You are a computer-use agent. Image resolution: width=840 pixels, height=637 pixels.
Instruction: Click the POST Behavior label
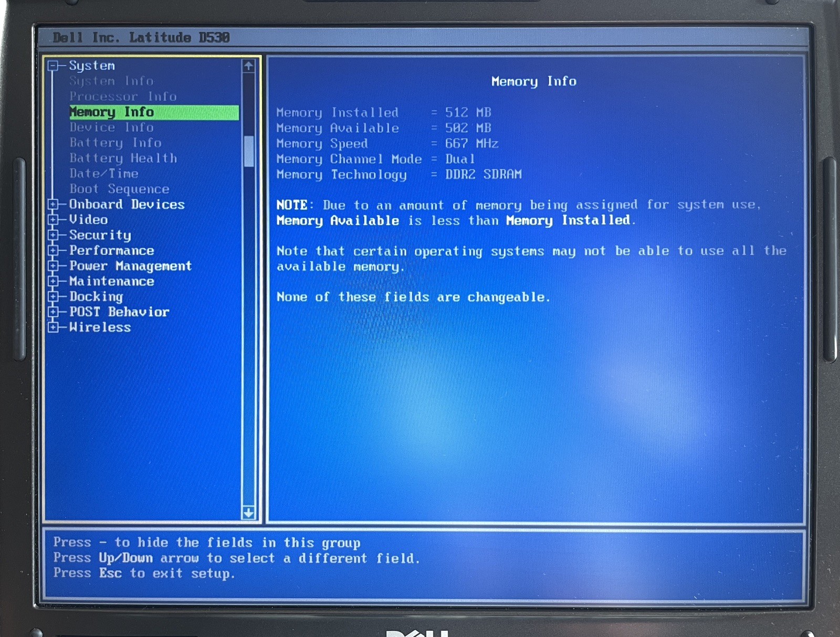coord(119,312)
